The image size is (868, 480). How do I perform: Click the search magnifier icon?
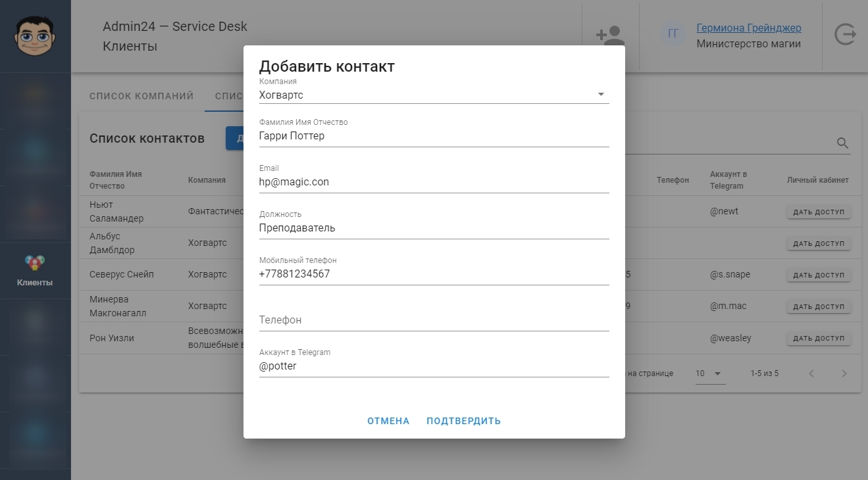click(x=842, y=143)
